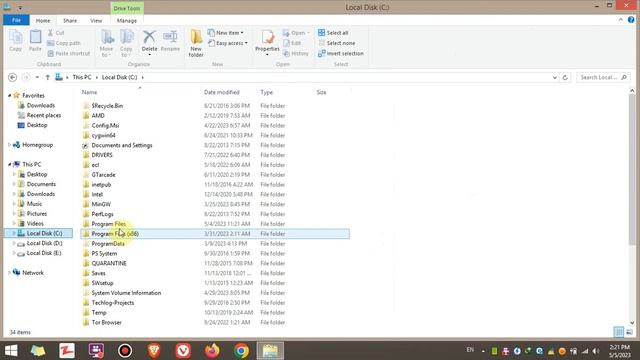Open recent locations dropdown arrow

(x=37, y=77)
